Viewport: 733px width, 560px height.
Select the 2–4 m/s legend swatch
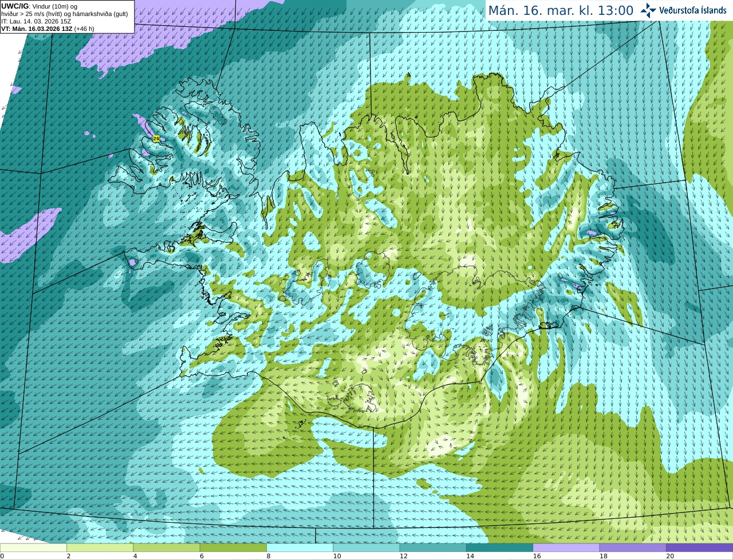tap(100, 548)
